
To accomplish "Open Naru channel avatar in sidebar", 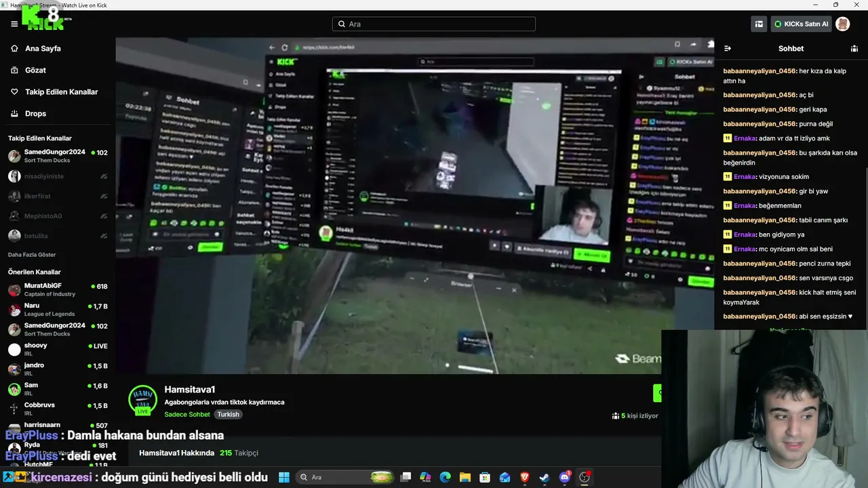I will point(14,310).
